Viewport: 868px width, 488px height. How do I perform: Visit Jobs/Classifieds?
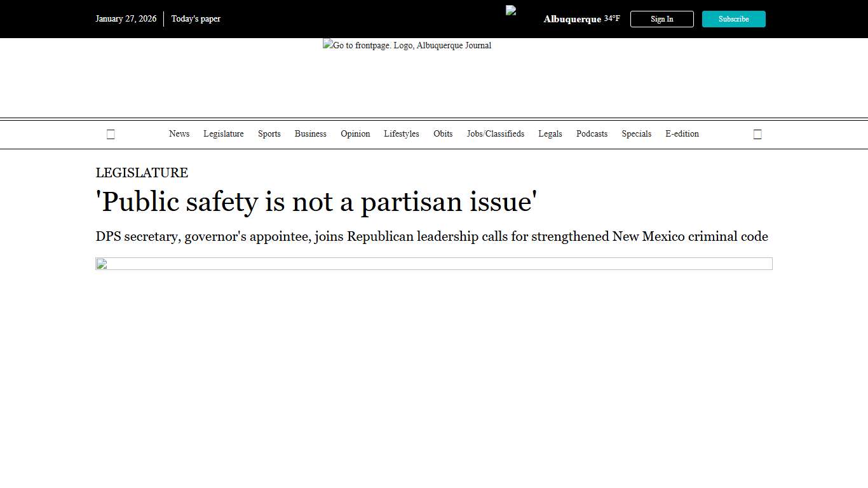click(x=496, y=134)
